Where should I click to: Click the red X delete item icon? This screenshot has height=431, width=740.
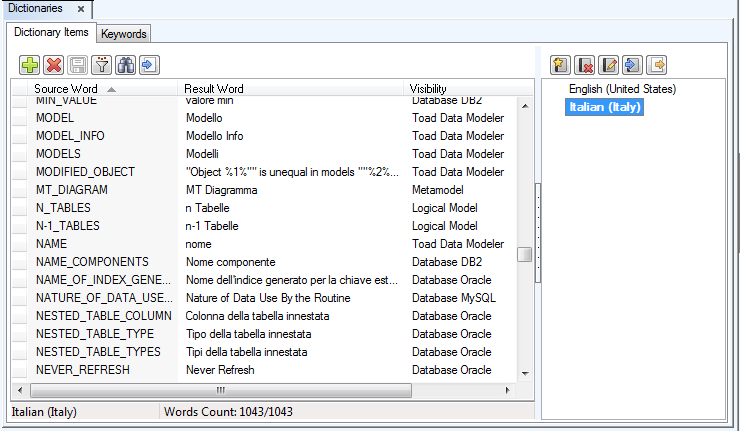click(54, 66)
